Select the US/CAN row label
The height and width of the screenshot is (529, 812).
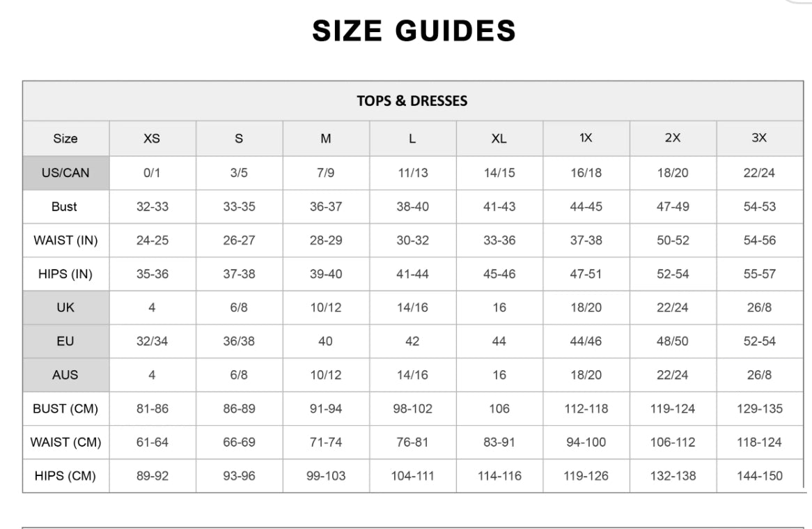pos(65,173)
